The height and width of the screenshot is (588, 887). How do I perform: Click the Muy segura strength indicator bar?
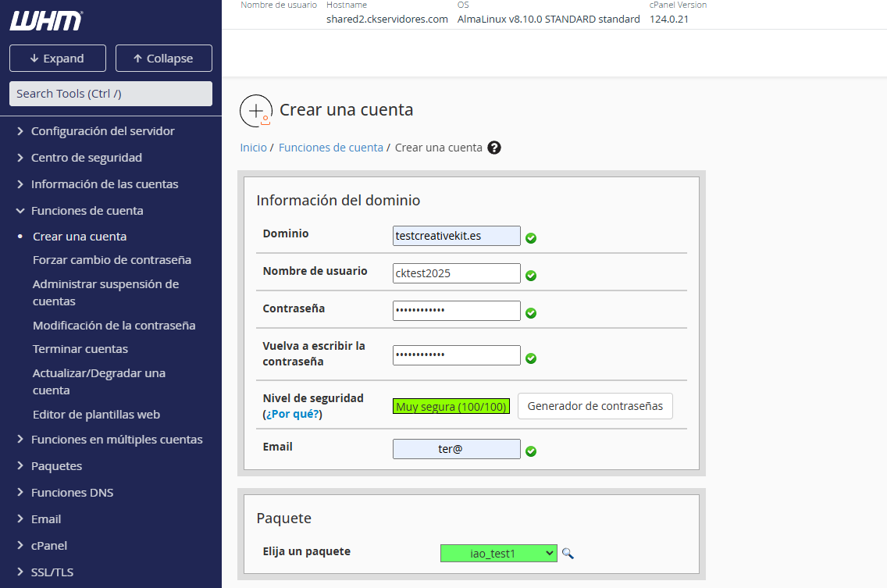coord(451,406)
